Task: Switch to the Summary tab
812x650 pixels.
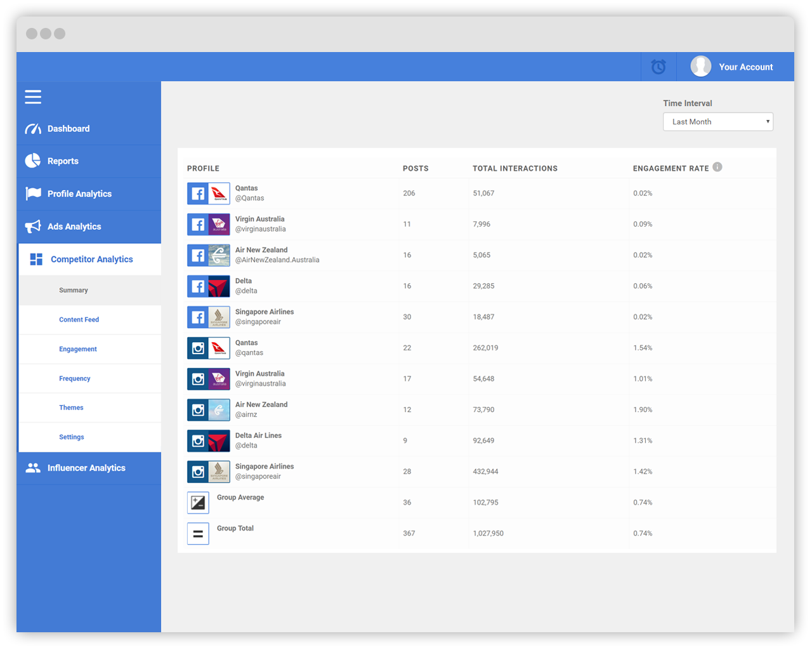Action: coord(73,290)
